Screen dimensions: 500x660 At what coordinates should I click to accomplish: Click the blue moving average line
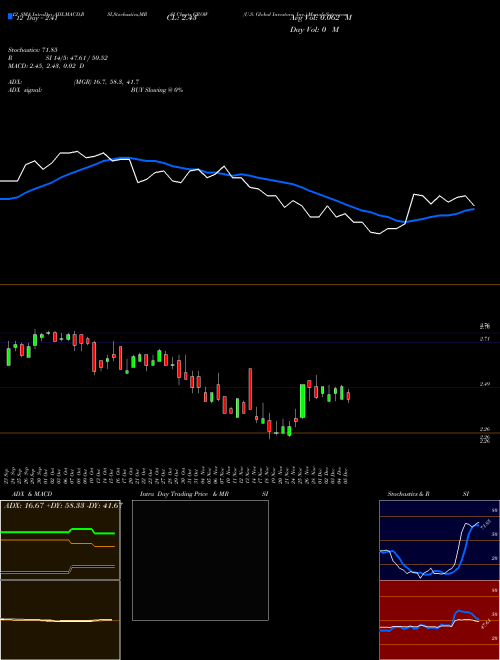coord(236,174)
